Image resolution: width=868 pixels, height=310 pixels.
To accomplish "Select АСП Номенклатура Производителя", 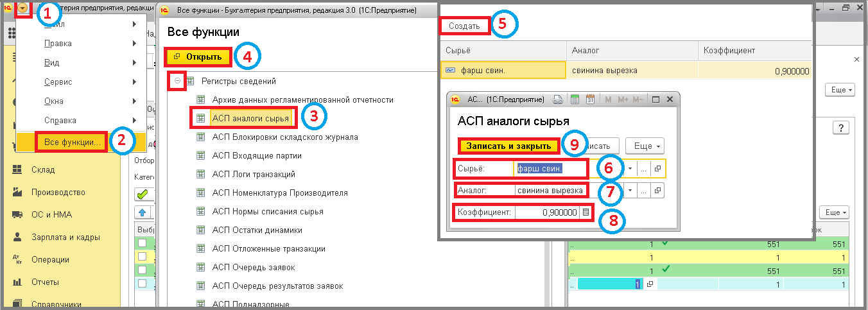I will pos(280,193).
